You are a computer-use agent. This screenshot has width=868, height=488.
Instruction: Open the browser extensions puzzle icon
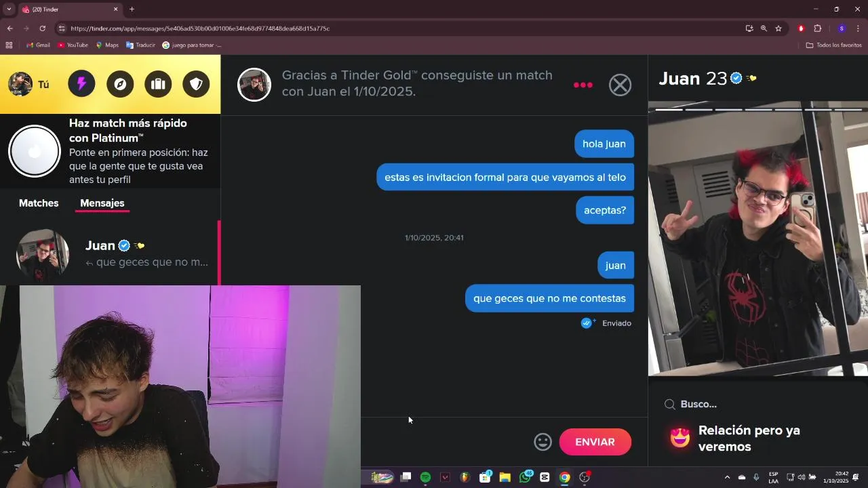coord(817,28)
